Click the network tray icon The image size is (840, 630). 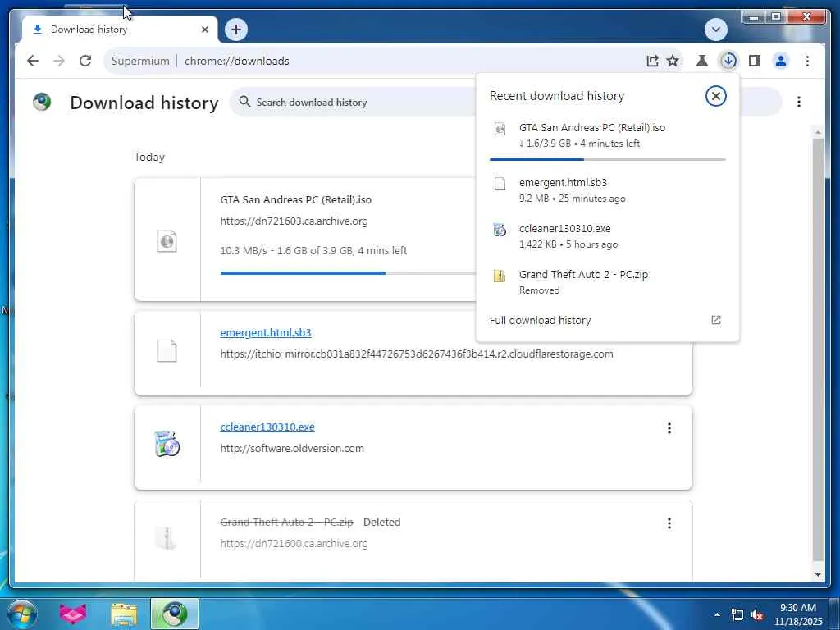(x=737, y=615)
